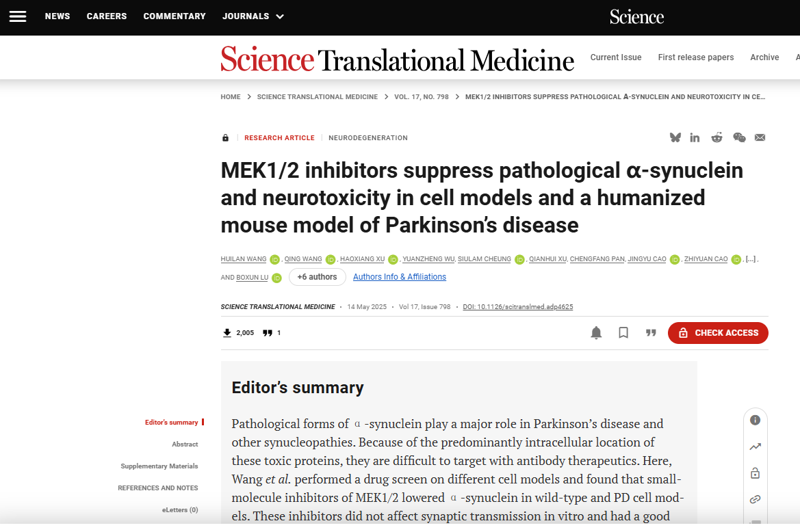Share article by email icon
Viewport: 800px width, 532px height.
[x=760, y=137]
